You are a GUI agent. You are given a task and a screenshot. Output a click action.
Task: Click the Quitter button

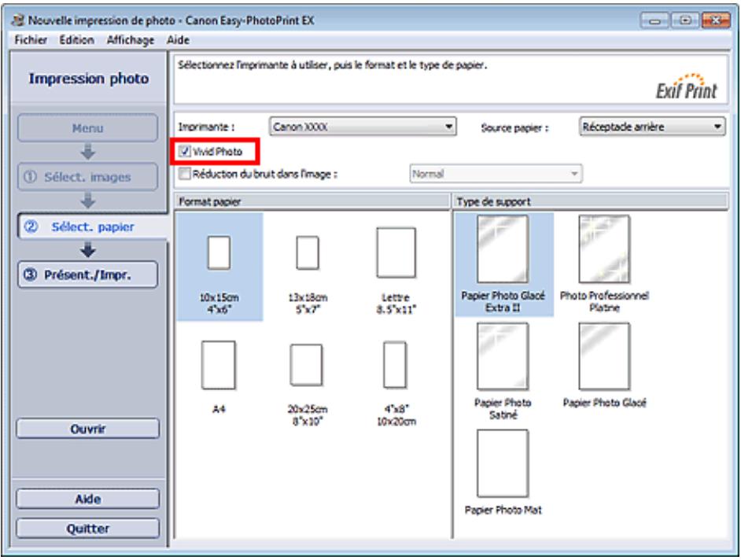88,529
